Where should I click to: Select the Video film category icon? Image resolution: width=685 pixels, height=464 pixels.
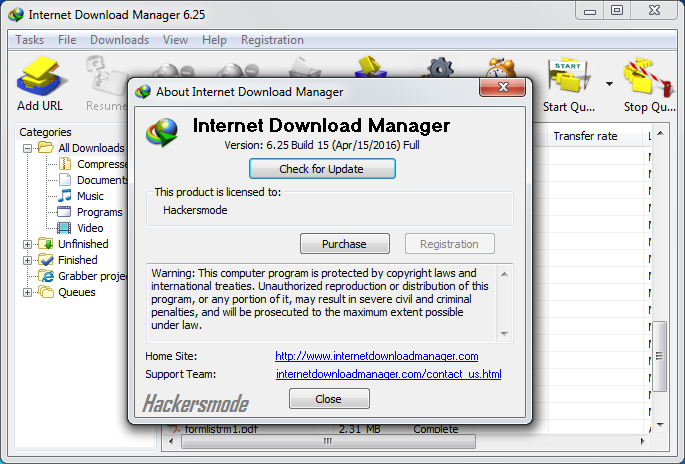click(x=64, y=228)
